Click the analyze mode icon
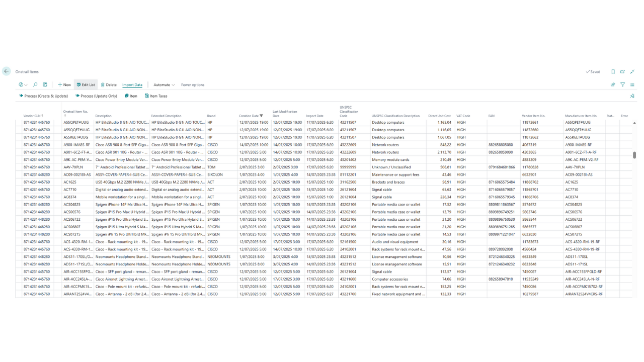Image resolution: width=644 pixels, height=362 pixels. tap(45, 85)
